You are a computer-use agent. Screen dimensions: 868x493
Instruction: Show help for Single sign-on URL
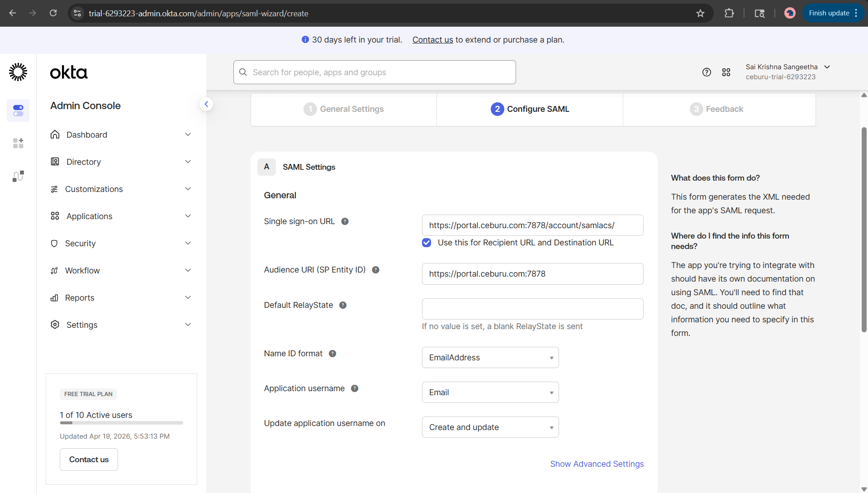(345, 221)
